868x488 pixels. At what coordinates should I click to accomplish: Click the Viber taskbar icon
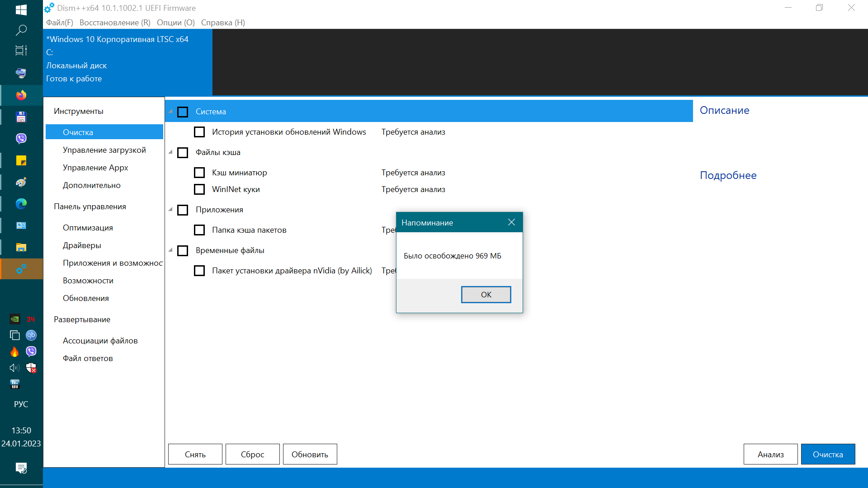tap(21, 138)
